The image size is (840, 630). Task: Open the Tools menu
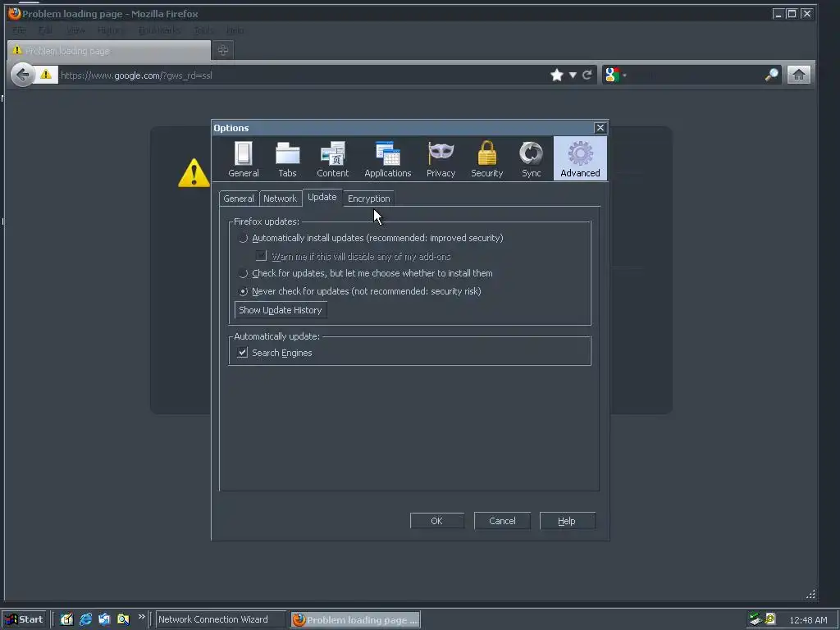203,30
